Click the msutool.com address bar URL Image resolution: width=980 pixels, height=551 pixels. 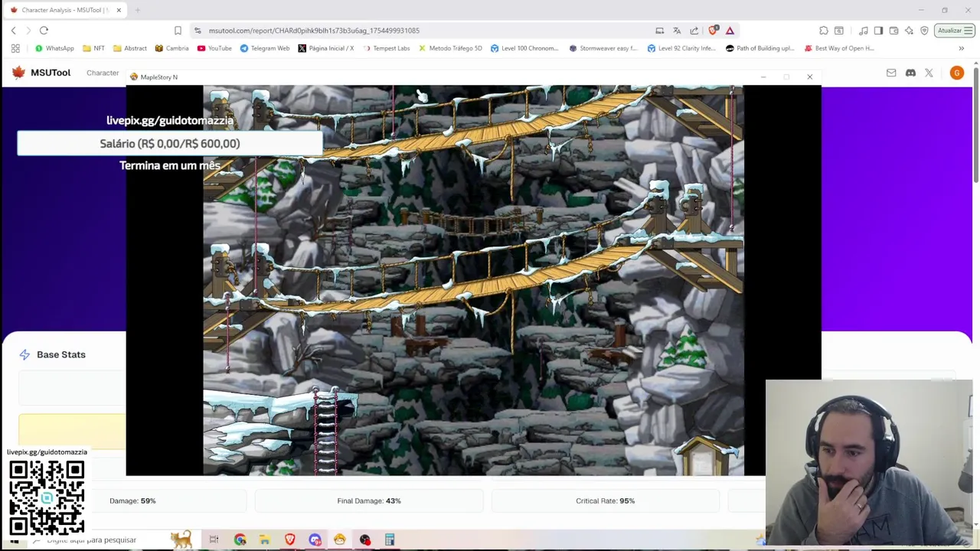314,31
